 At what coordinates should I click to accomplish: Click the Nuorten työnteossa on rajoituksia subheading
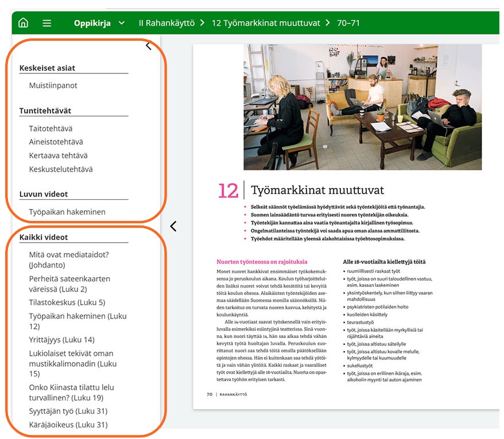coord(262,262)
